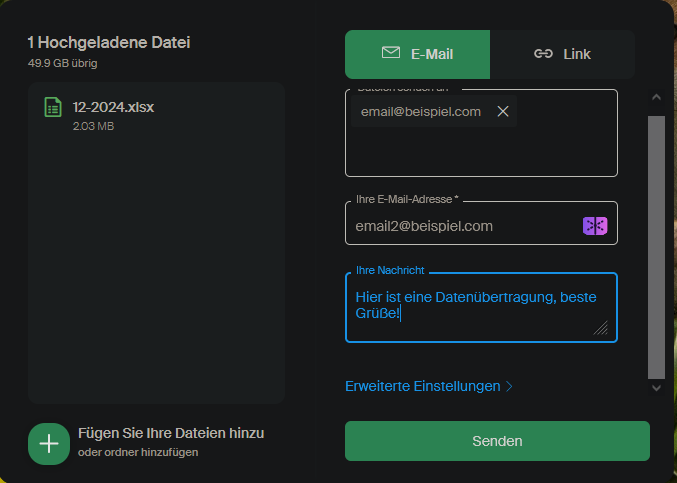Click the chevron next to Erweiterte Einstellungen
Viewport: 677px width, 483px height.
pyautogui.click(x=509, y=386)
